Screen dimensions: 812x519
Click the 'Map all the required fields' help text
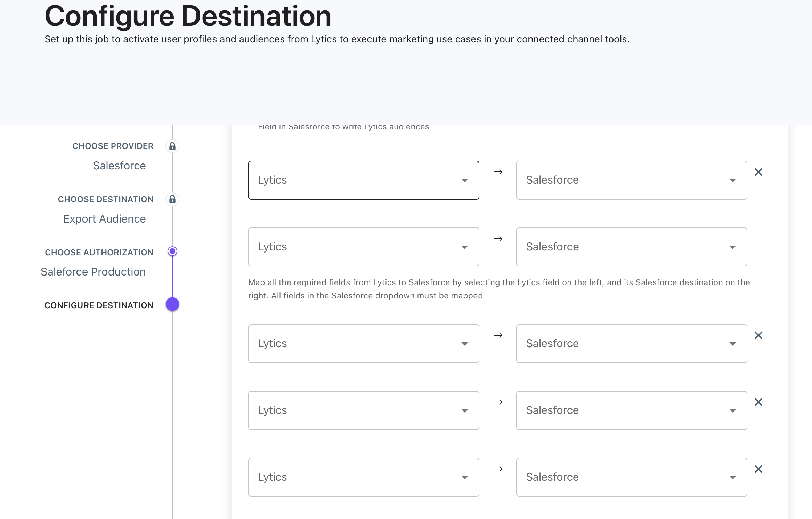[x=499, y=289]
